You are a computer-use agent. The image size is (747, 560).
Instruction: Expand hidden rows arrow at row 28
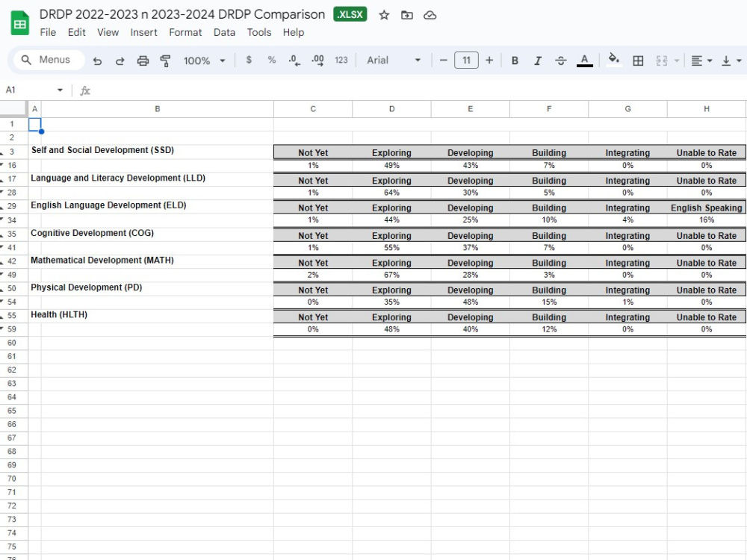pyautogui.click(x=2, y=191)
